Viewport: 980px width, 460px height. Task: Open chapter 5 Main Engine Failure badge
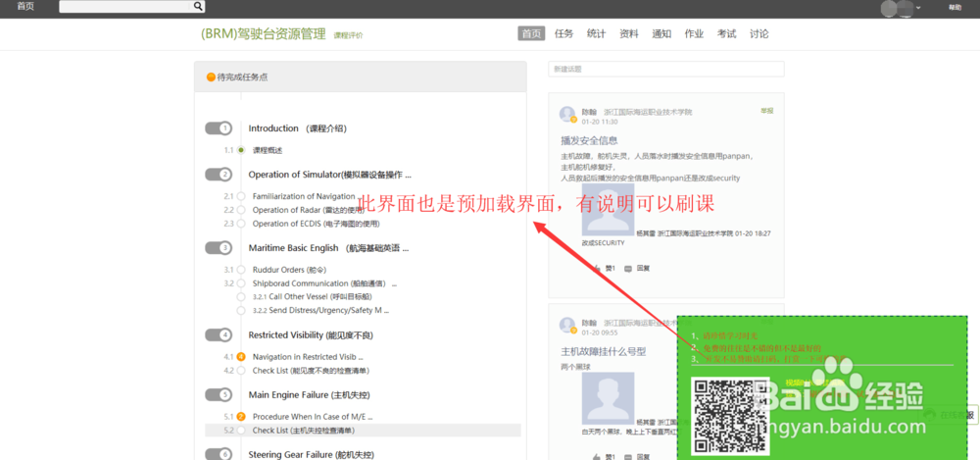[219, 395]
